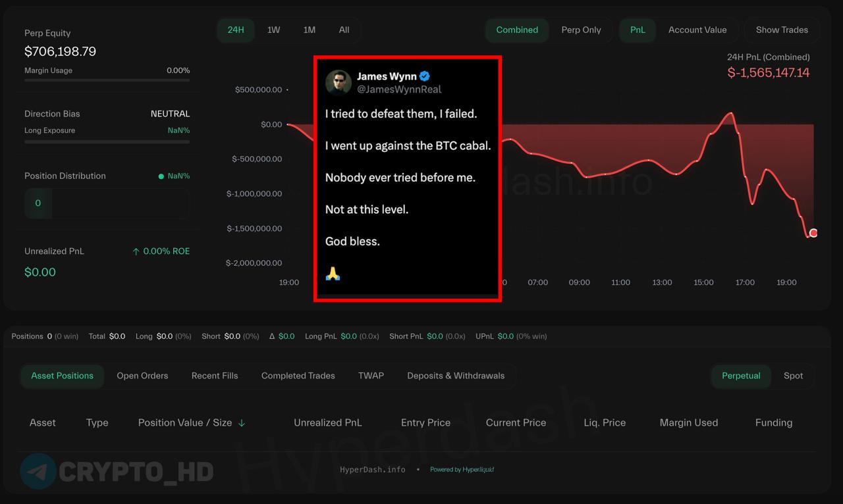Click the James Wynn display name
843x504 pixels.
(x=387, y=76)
